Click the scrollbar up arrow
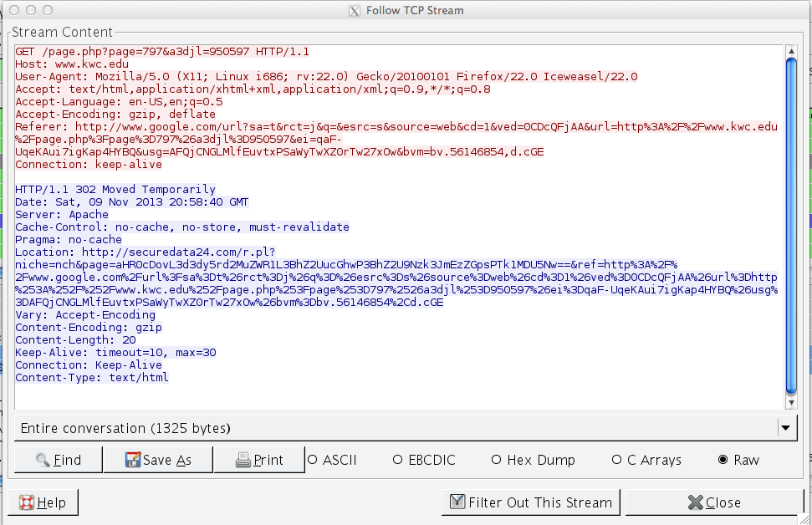Image resolution: width=812 pixels, height=525 pixels. click(791, 51)
